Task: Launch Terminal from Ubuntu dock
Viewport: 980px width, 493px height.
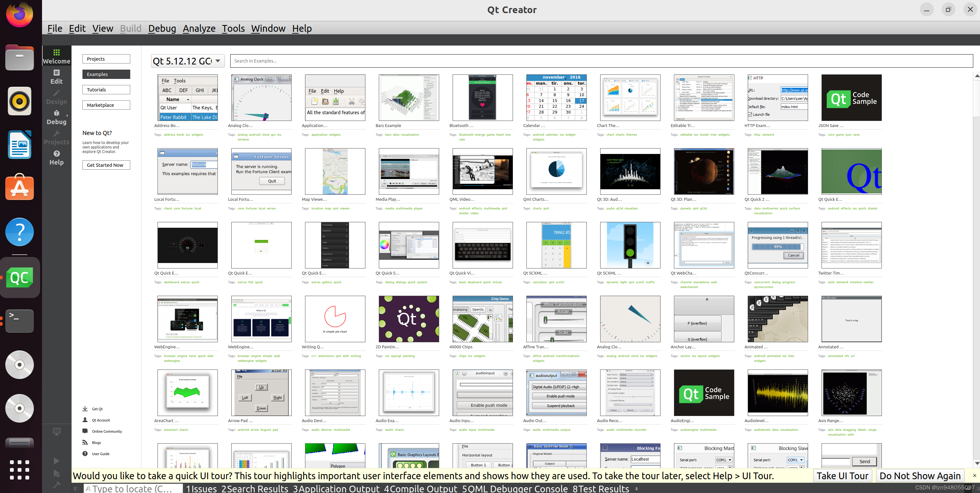Action: tap(19, 321)
